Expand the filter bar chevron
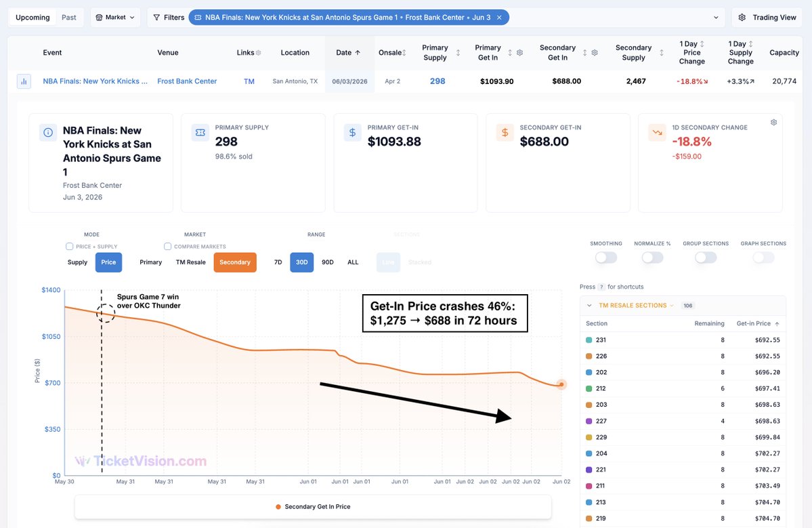 click(x=717, y=18)
